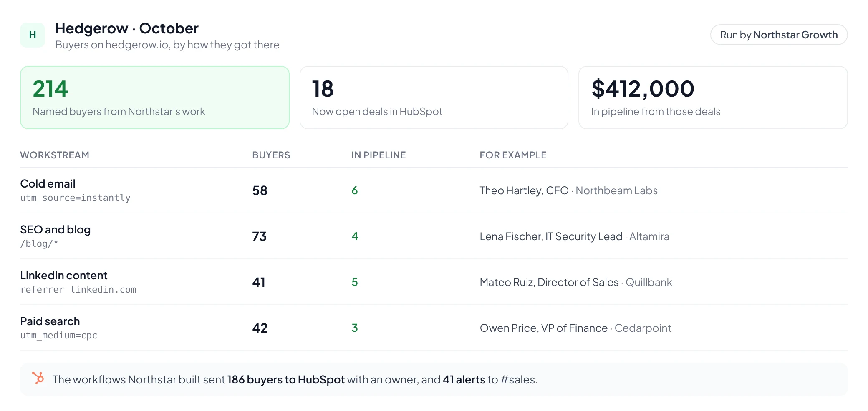Click buyers count 73 for SEO and blog
The image size is (868, 411).
coord(260,236)
